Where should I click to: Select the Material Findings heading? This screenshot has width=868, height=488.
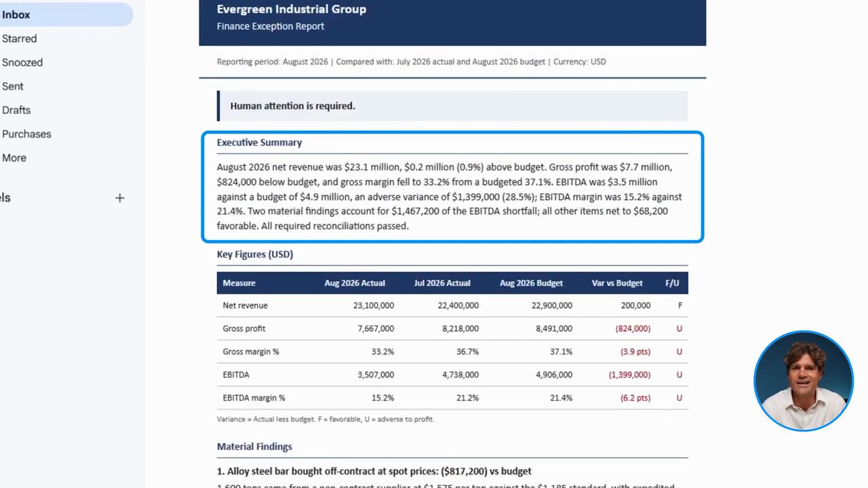(254, 447)
